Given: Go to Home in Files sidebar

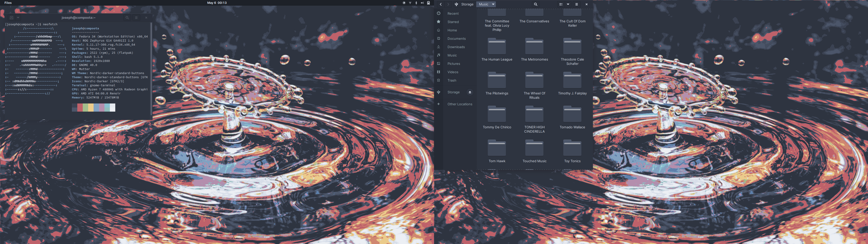Looking at the screenshot, I should pyautogui.click(x=452, y=30).
